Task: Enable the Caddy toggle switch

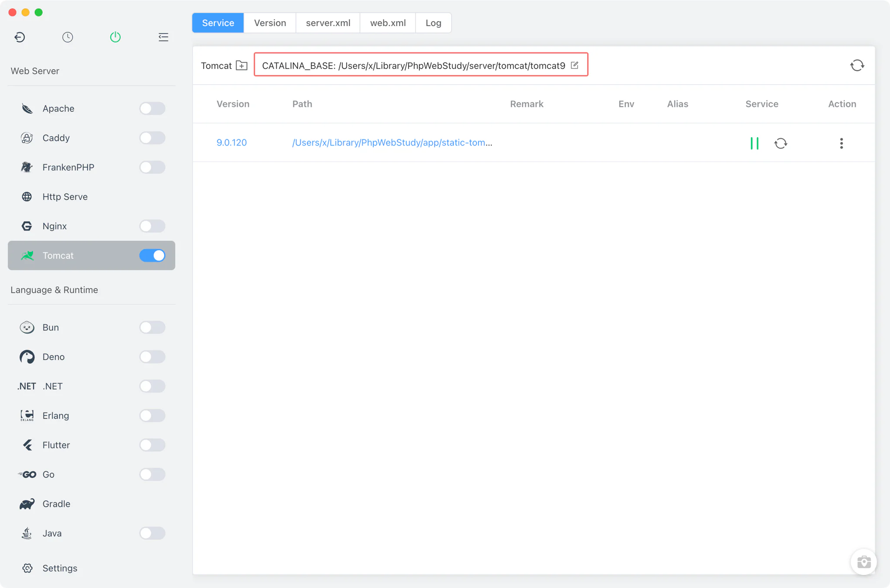Action: [x=152, y=138]
